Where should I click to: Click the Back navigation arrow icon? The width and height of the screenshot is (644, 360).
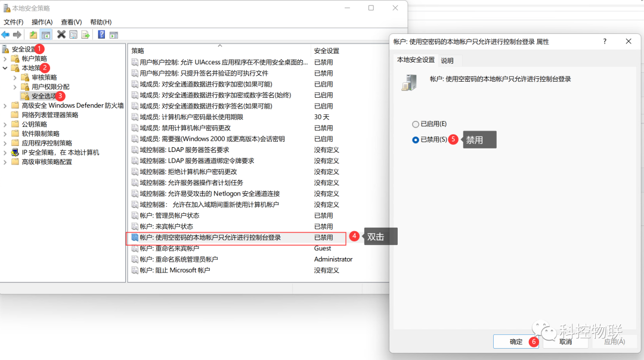point(5,34)
